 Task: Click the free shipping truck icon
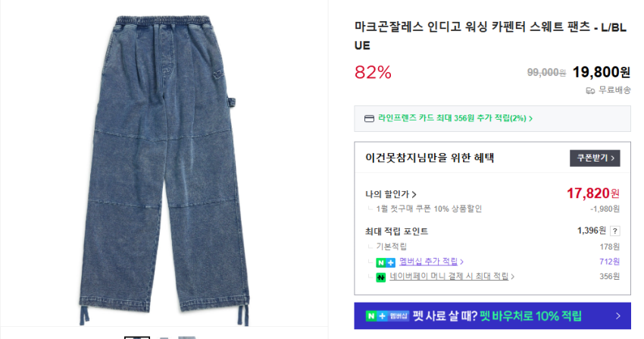pos(590,90)
